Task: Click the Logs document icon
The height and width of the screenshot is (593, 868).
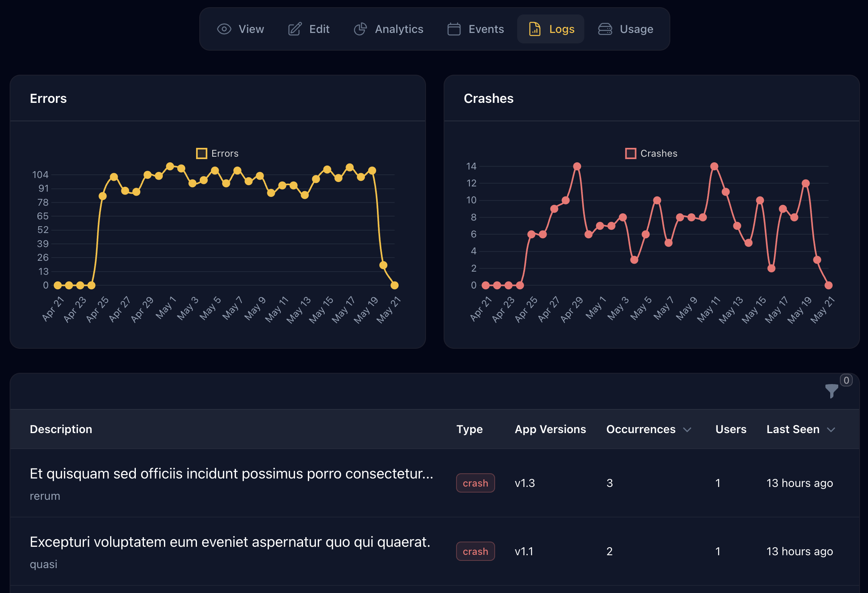Action: coord(534,29)
